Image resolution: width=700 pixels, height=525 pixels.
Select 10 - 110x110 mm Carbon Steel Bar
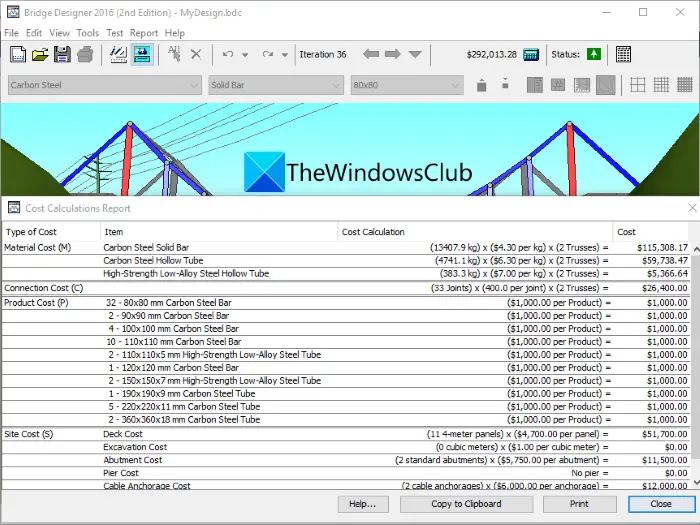pyautogui.click(x=346, y=342)
